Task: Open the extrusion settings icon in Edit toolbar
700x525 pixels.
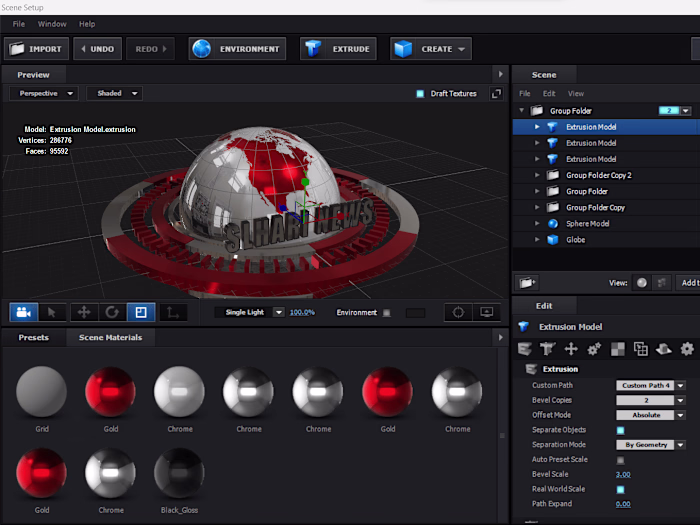Action: click(525, 349)
